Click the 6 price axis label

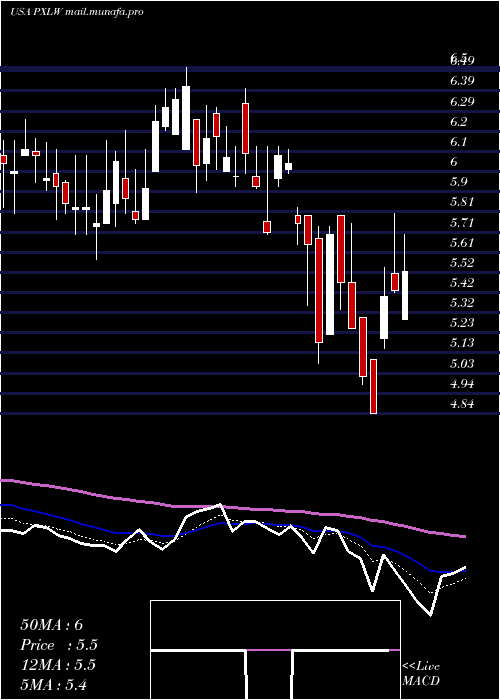(x=454, y=162)
